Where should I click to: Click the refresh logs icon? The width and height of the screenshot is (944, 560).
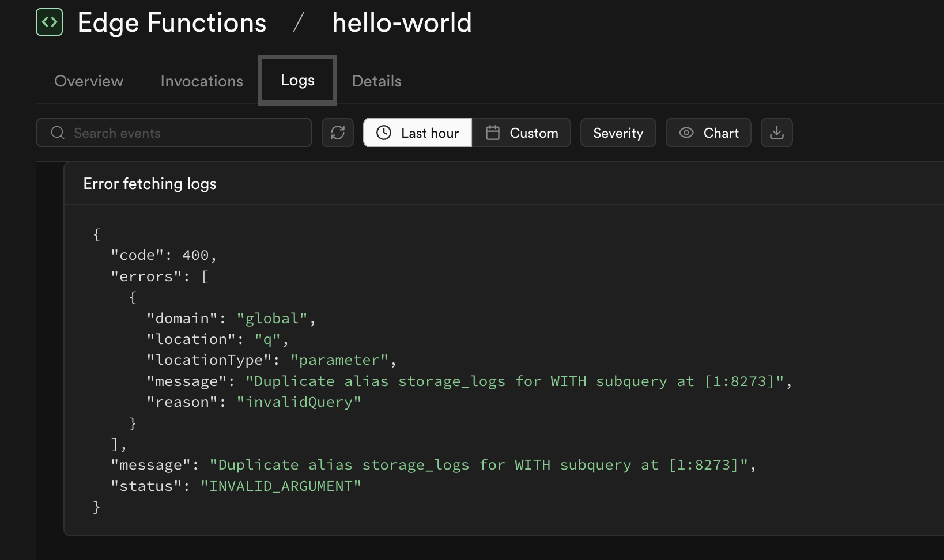[x=338, y=133]
